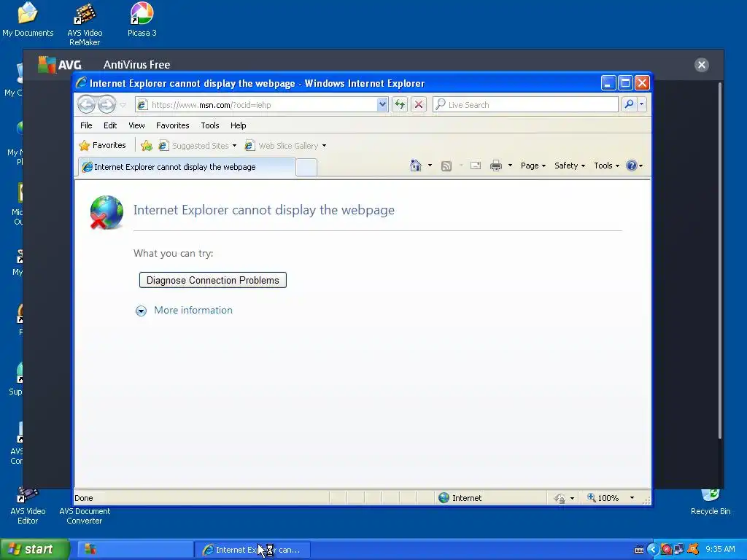Open the recent pages dropdown arrow
Viewport: 747px width, 560px height.
click(x=123, y=105)
